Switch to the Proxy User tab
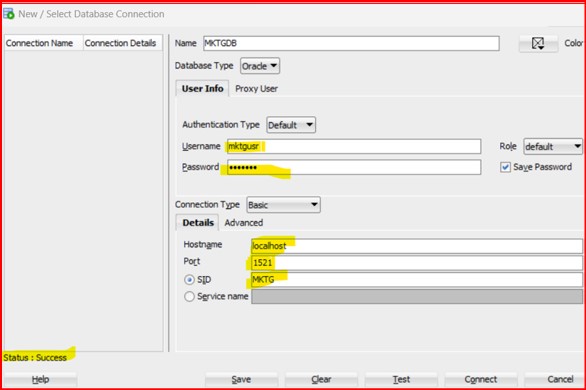The width and height of the screenshot is (586, 390). click(x=256, y=89)
